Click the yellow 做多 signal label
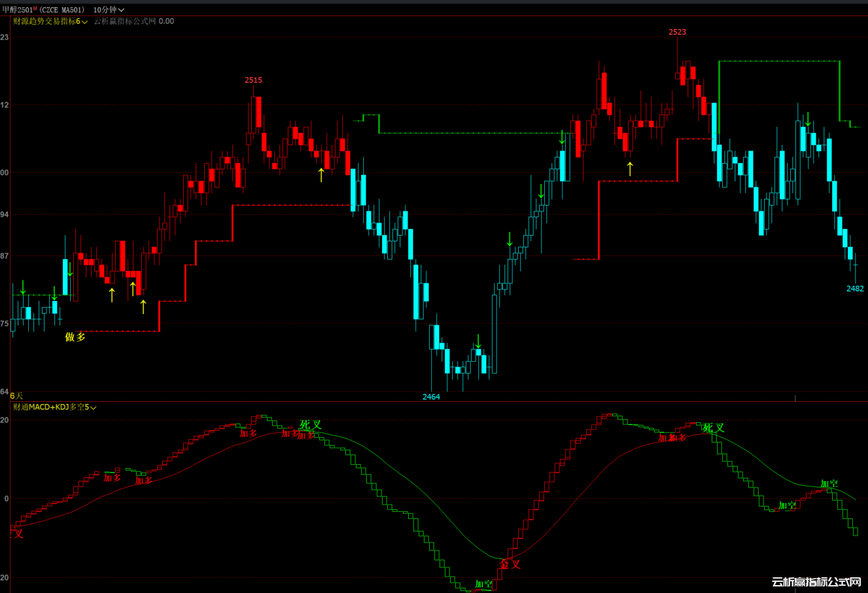The width and height of the screenshot is (868, 593). coord(75,337)
